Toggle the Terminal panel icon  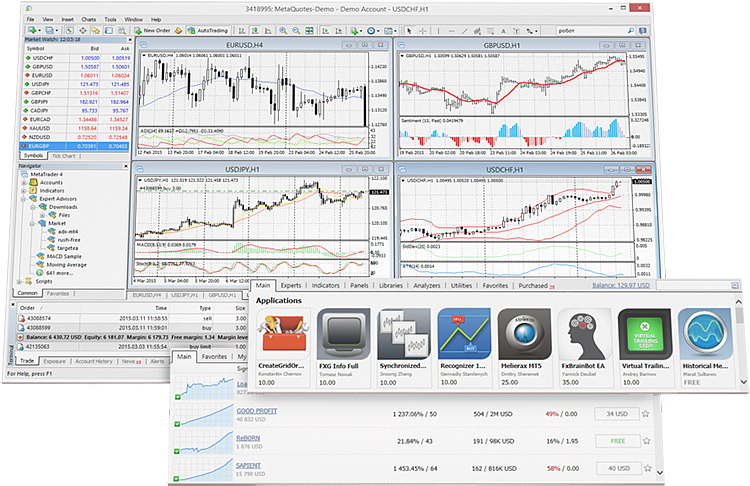(109, 30)
